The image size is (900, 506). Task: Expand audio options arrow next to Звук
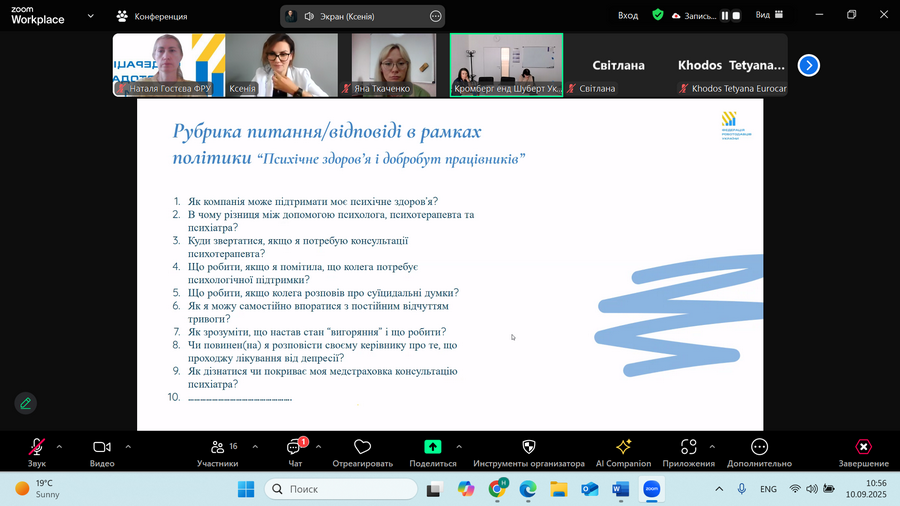click(x=59, y=446)
